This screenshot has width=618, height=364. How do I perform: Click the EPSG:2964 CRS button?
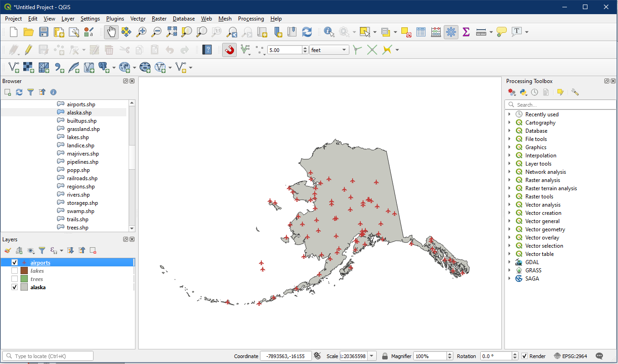(x=571, y=356)
